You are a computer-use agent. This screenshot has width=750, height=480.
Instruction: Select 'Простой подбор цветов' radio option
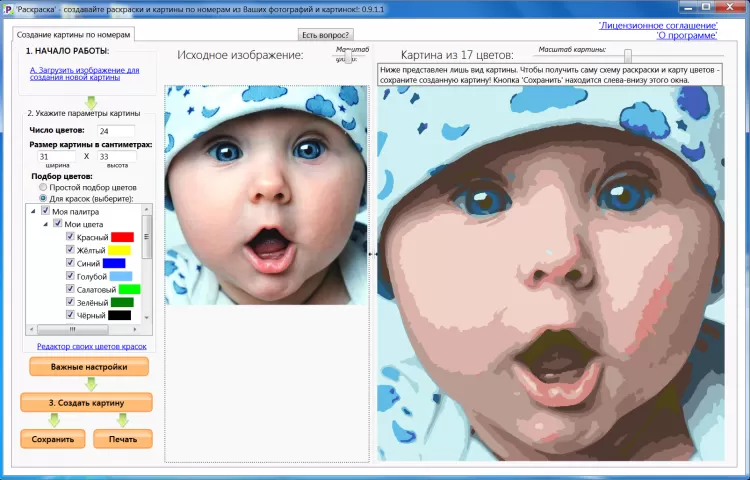coord(42,187)
